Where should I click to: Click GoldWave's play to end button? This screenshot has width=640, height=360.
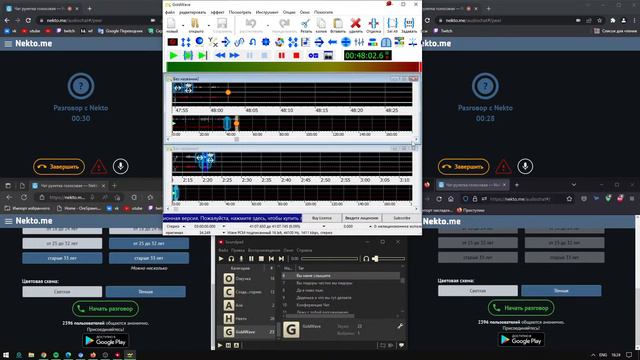[203, 55]
